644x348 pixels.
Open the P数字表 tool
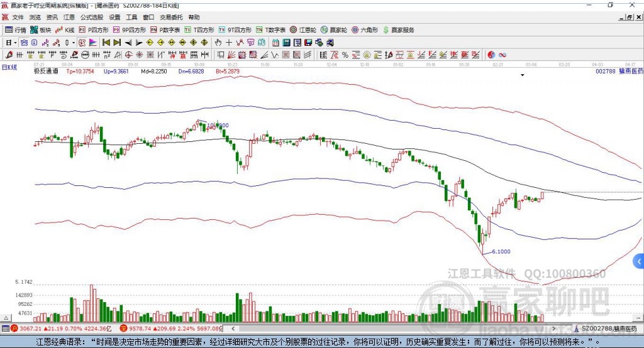[x=165, y=30]
